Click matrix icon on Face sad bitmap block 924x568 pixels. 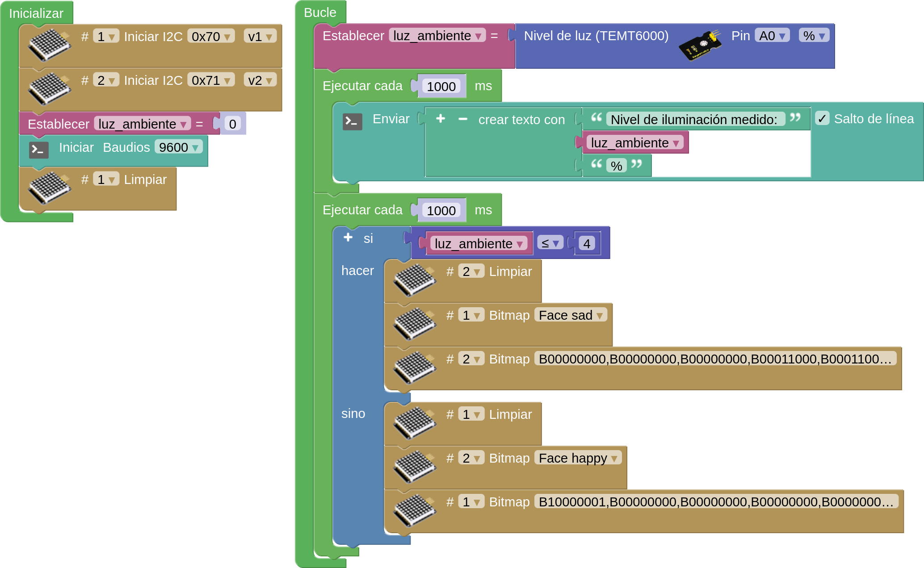(x=414, y=323)
